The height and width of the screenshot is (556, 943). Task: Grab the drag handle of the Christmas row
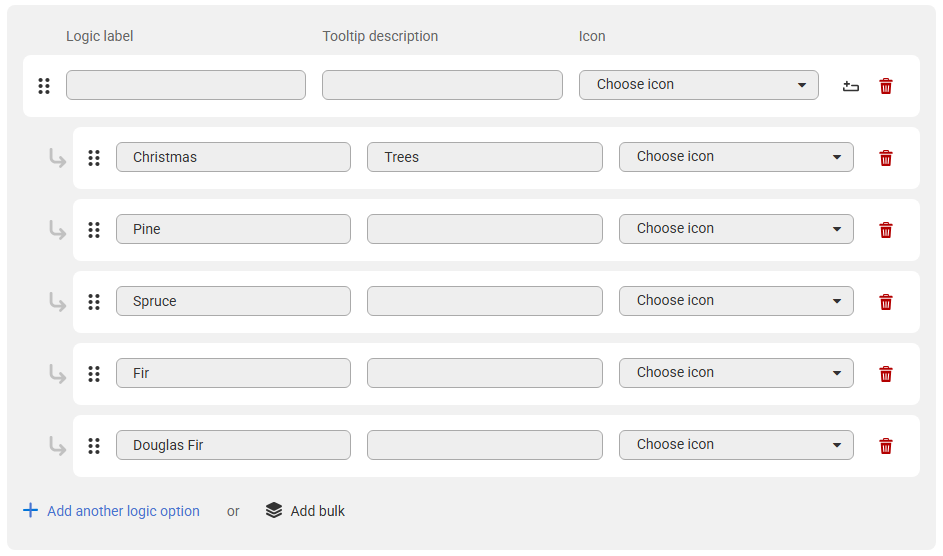pyautogui.click(x=94, y=158)
